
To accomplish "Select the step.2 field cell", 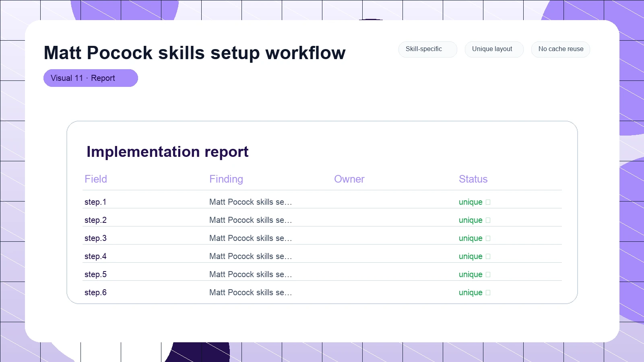I will [95, 220].
